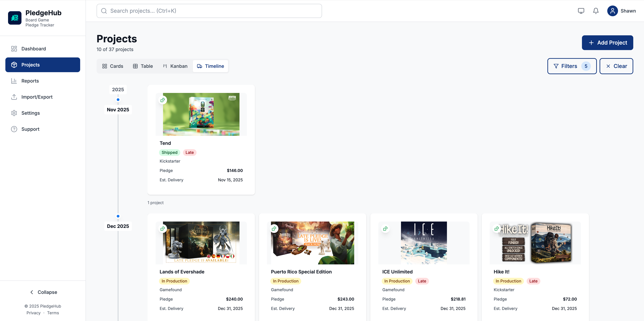Select Dashboard in the sidebar
644x321 pixels.
pos(34,49)
